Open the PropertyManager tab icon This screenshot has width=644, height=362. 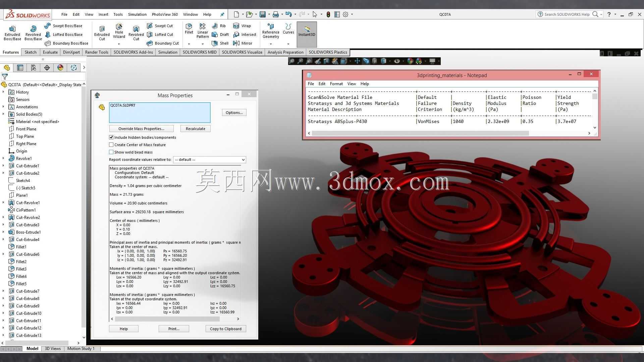(20, 68)
